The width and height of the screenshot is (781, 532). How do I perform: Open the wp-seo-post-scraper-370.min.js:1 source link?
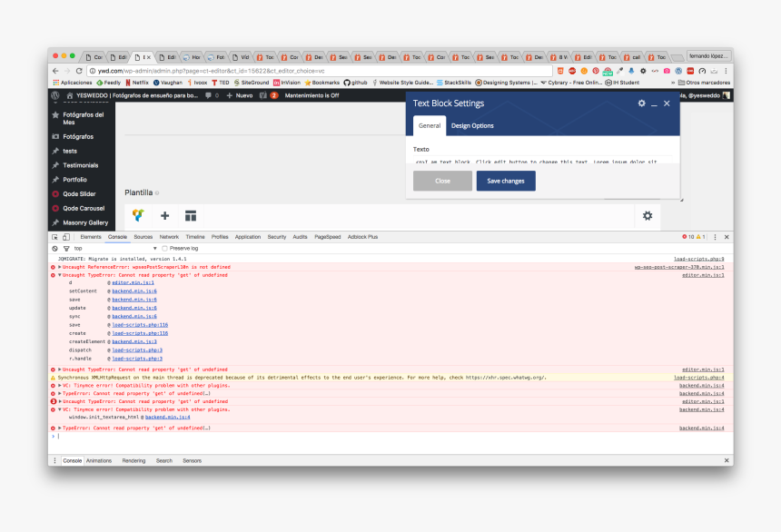pyautogui.click(x=679, y=267)
